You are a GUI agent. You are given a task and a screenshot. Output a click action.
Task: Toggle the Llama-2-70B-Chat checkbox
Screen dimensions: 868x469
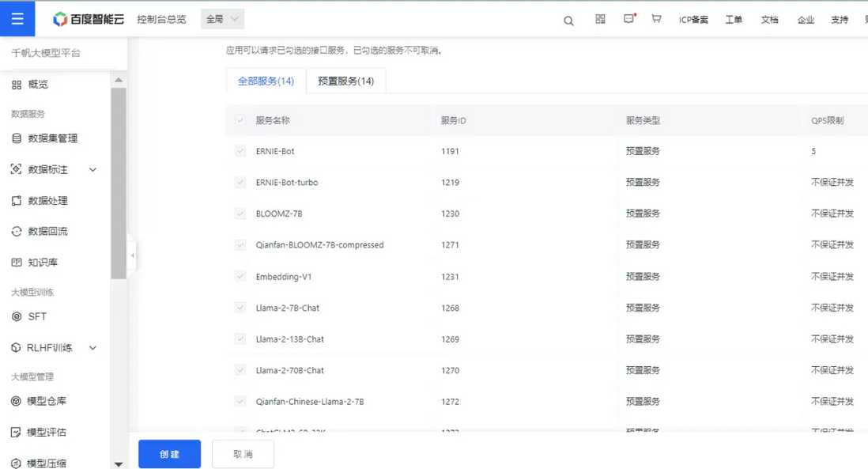(x=240, y=370)
